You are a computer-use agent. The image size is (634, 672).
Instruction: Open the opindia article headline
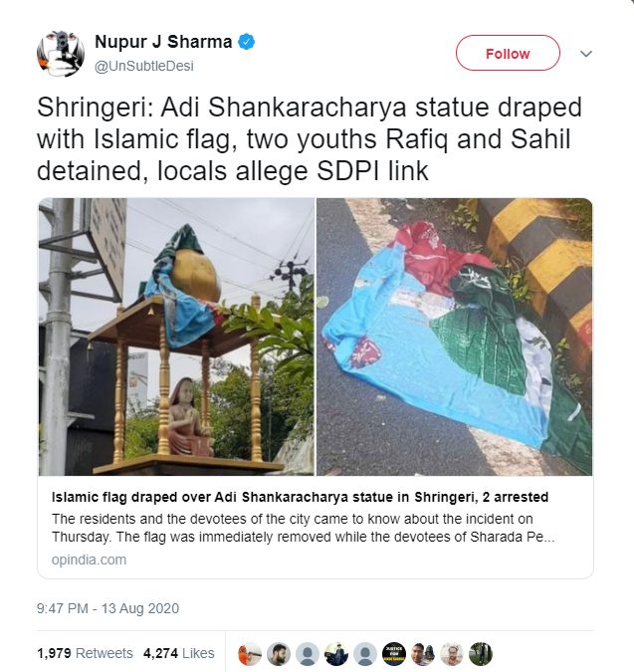(300, 497)
